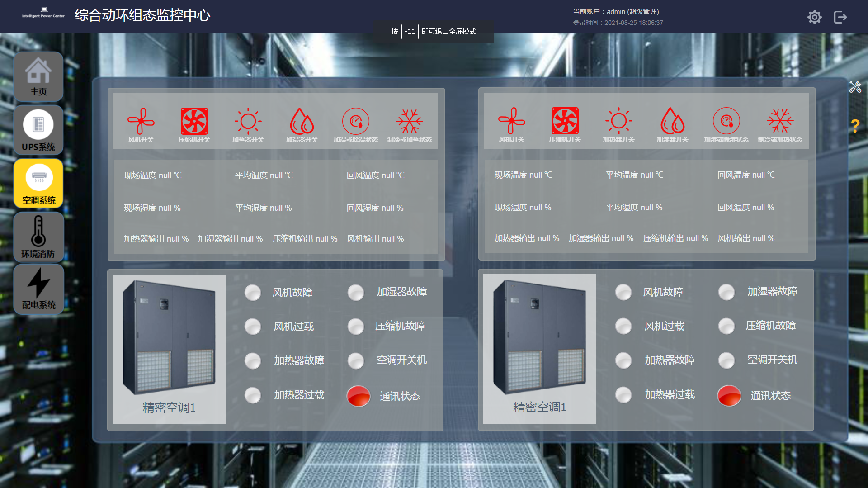
Task: Click the left panel fan switch icon
Action: pyautogui.click(x=141, y=121)
